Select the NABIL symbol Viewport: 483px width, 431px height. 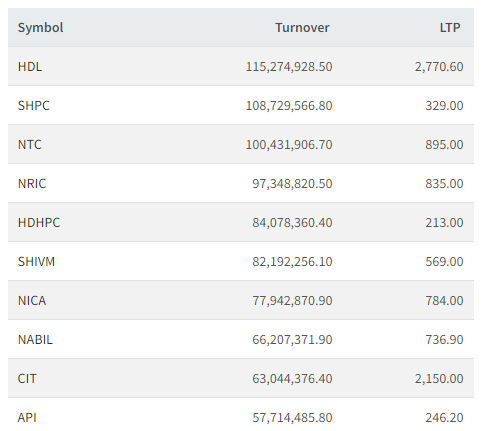click(x=35, y=340)
